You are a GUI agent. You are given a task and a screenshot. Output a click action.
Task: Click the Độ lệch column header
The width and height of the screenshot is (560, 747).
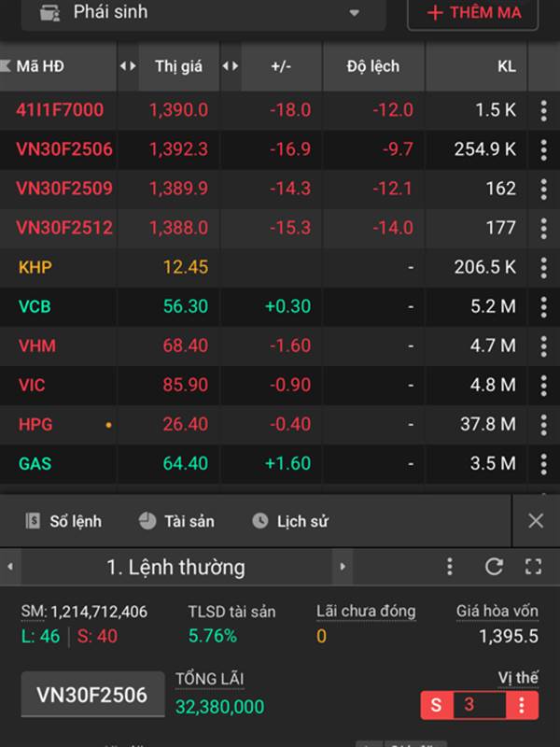[x=373, y=66]
